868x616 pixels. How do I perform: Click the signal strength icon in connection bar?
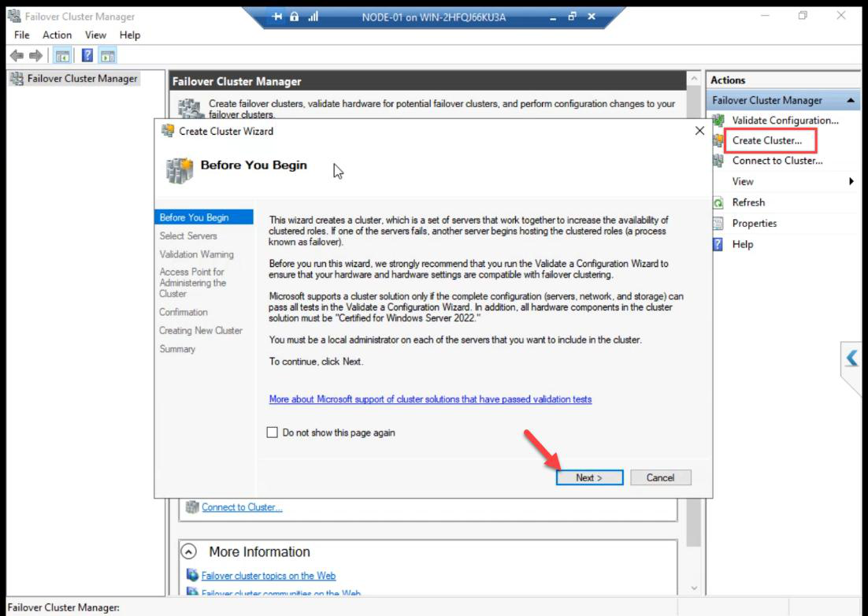[x=313, y=17]
